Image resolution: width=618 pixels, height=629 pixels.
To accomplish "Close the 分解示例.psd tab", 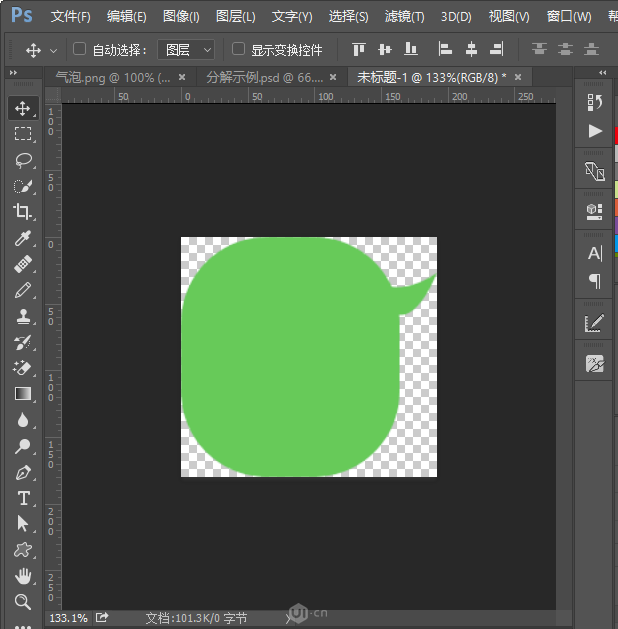I will point(333,77).
